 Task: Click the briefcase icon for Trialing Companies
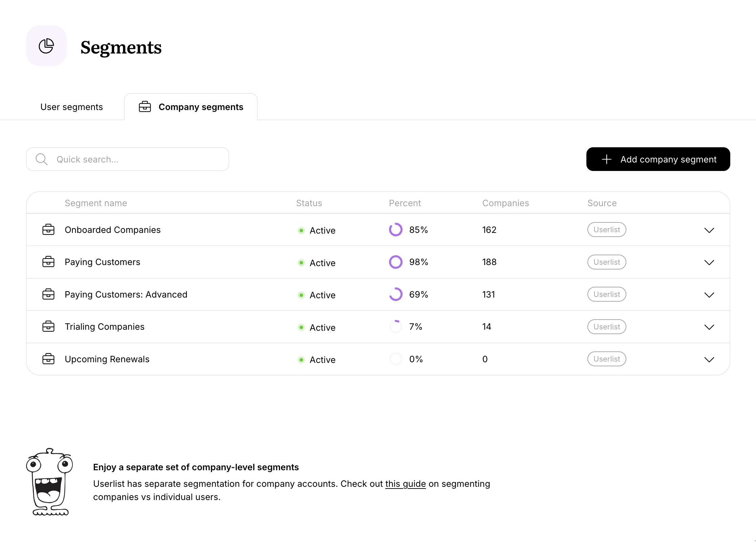pos(49,326)
